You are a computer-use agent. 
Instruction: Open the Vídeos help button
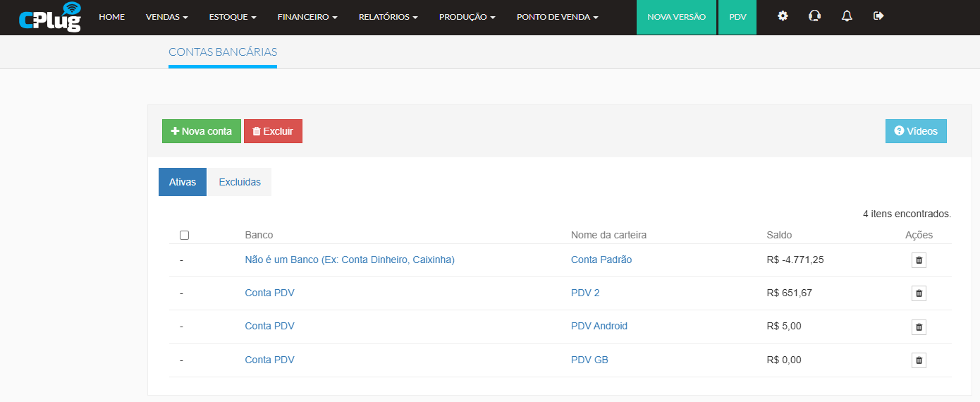(916, 131)
